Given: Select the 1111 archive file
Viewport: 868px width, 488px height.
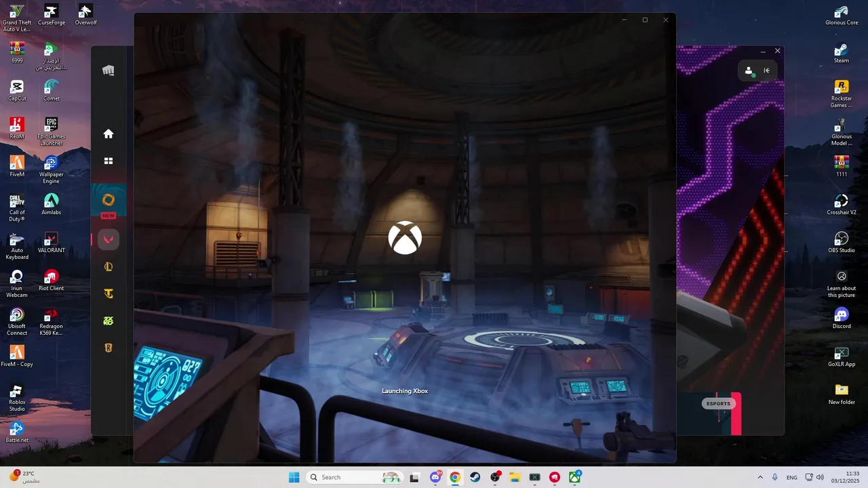Looking at the screenshot, I should click(x=842, y=167).
